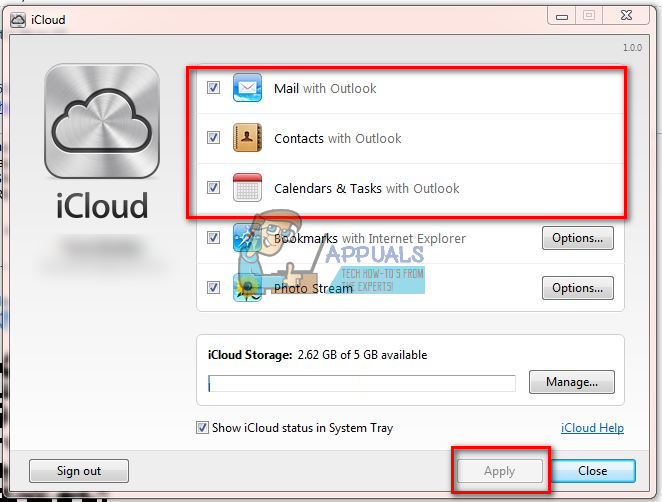The image size is (662, 502).
Task: Toggle Bookmarks with Internet Explorer checkbox
Action: (213, 238)
